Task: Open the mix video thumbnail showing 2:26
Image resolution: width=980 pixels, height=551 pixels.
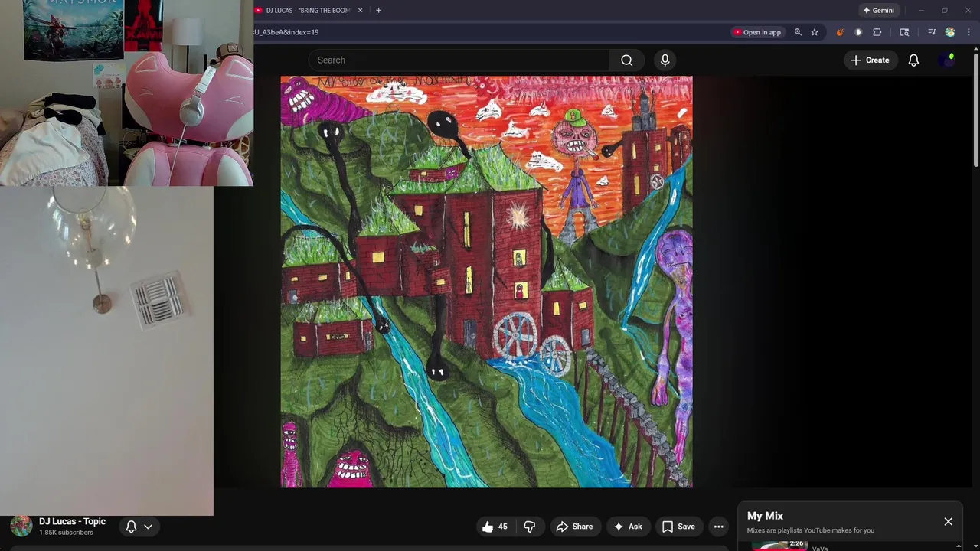Action: pos(779,546)
